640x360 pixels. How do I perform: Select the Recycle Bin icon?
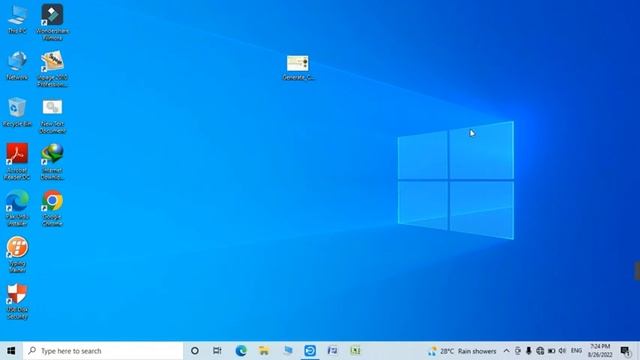pos(17,112)
